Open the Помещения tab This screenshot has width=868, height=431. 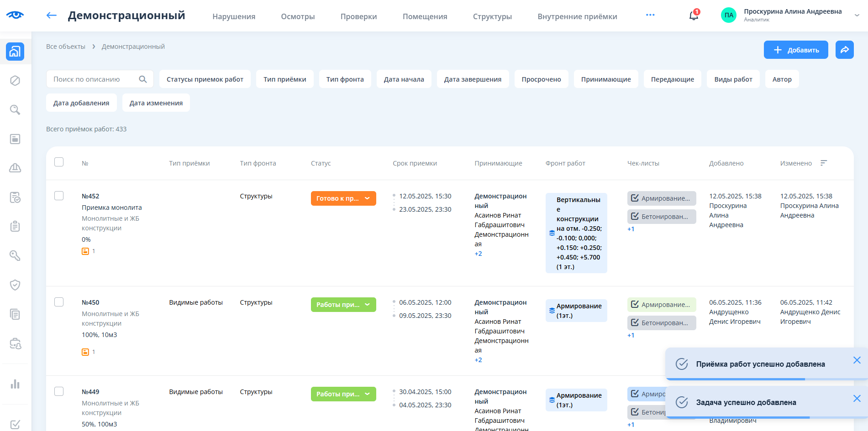point(425,16)
